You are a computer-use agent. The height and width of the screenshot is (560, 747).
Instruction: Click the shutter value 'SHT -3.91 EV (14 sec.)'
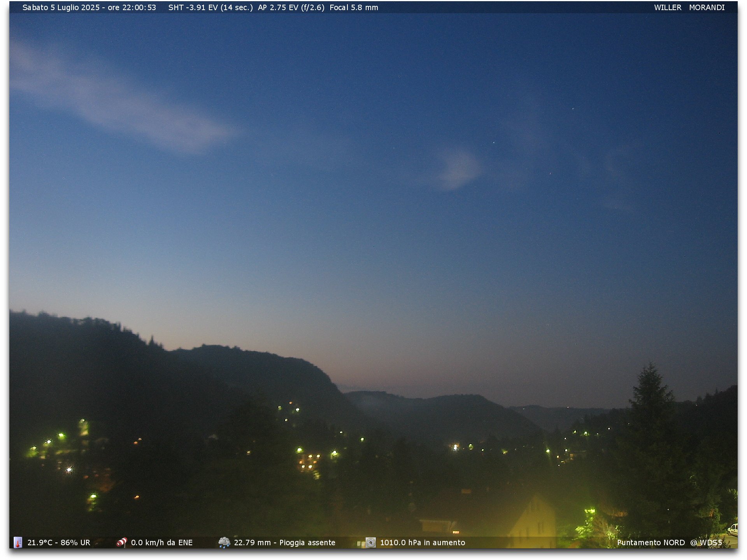coord(210,7)
